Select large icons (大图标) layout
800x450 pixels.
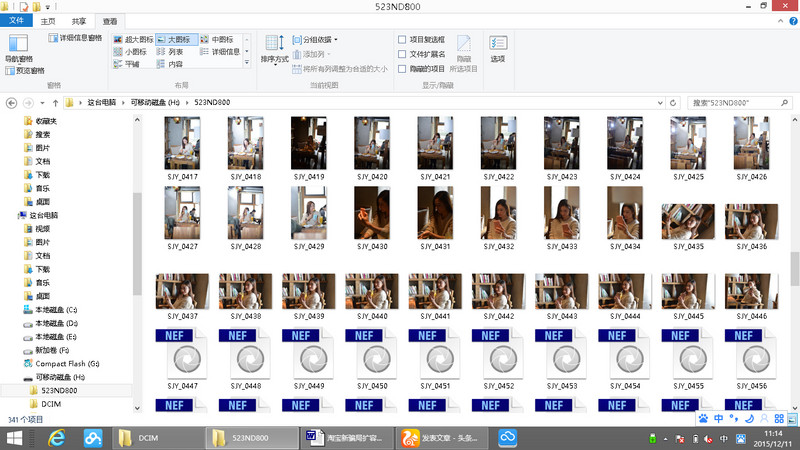tap(176, 39)
